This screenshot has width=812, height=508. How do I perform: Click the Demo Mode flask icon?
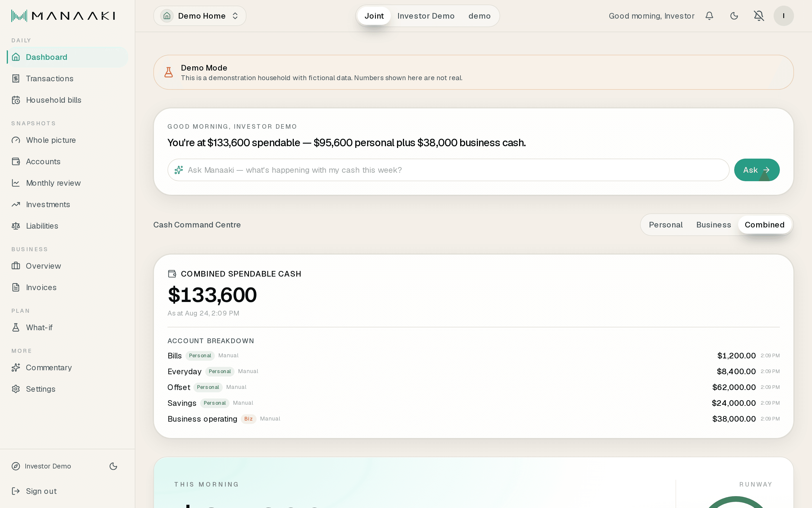point(168,72)
